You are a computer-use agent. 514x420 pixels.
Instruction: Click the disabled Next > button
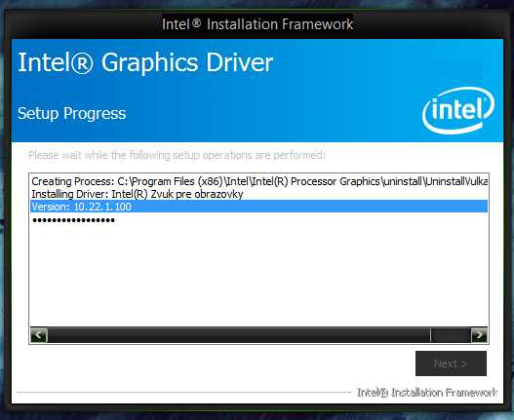tap(451, 363)
